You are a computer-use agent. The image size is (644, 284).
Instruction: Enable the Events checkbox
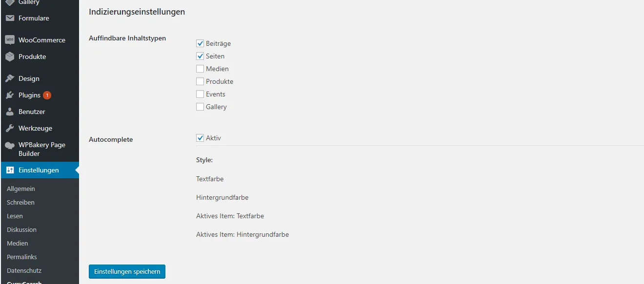coord(200,94)
